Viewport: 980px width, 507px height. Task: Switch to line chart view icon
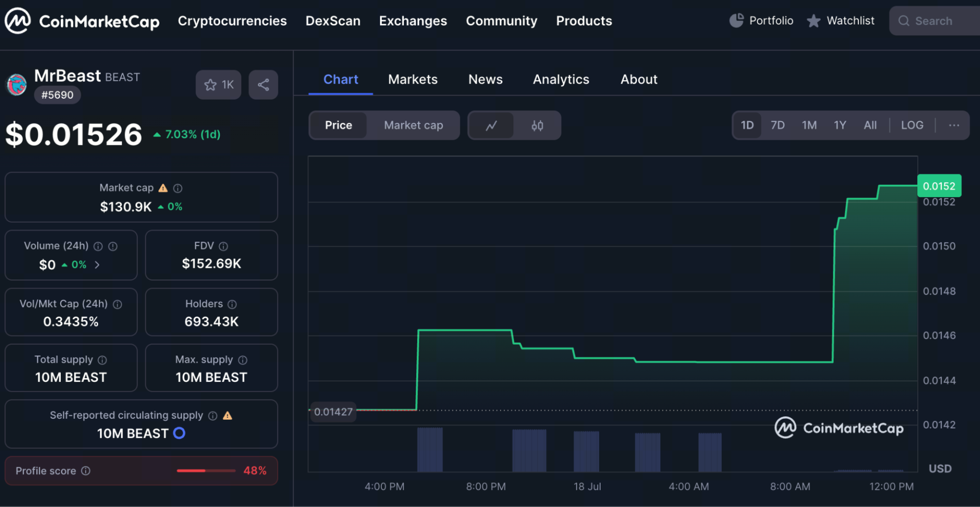[x=491, y=126]
